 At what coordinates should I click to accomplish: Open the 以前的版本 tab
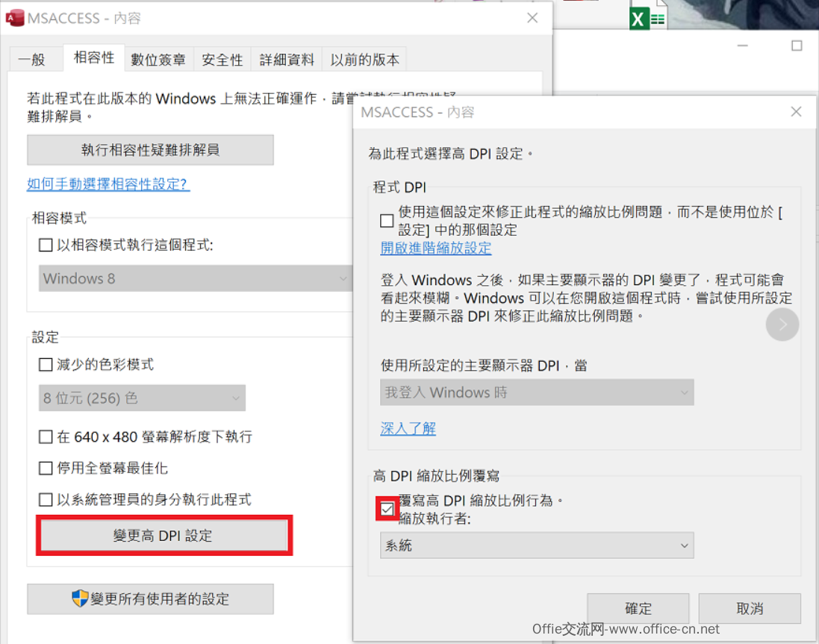(x=364, y=60)
